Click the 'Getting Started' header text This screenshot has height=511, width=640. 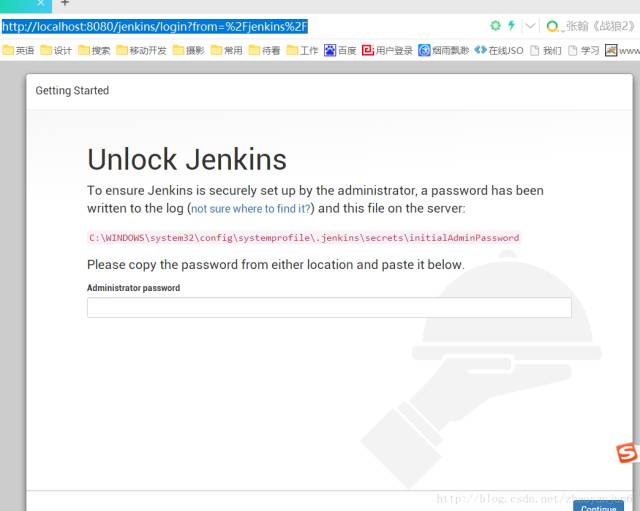(x=72, y=91)
